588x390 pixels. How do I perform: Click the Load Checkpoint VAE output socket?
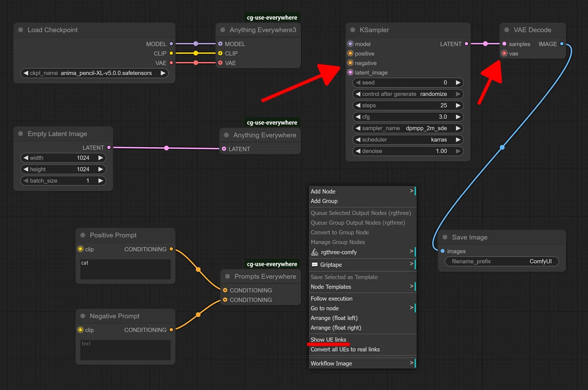(171, 63)
